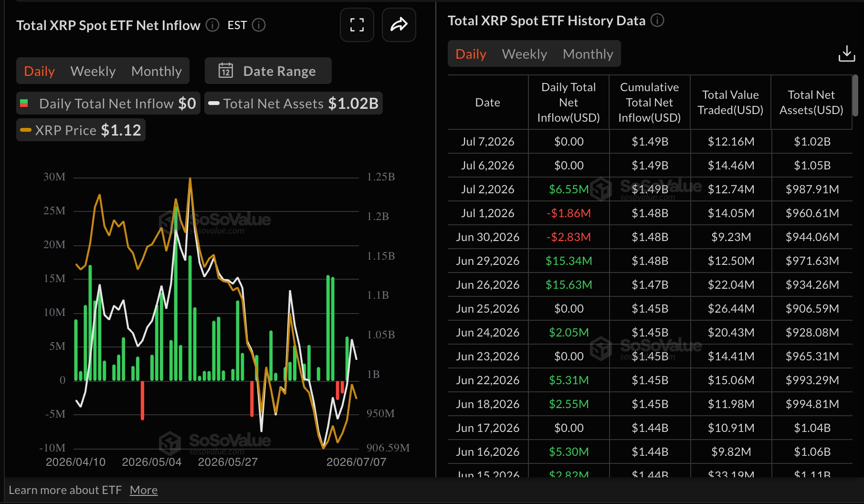Click Cumulative Total Net Inflow(USD) header
This screenshot has width=864, height=504.
click(x=650, y=102)
